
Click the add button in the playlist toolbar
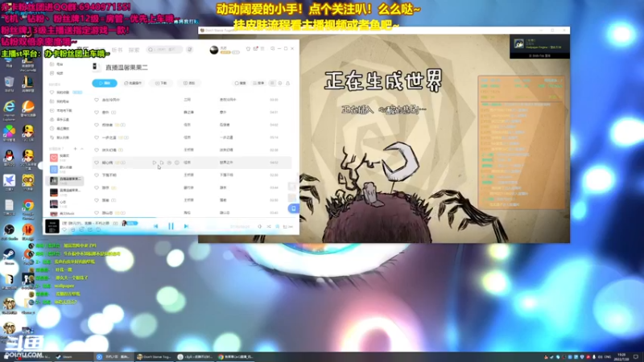click(x=189, y=84)
